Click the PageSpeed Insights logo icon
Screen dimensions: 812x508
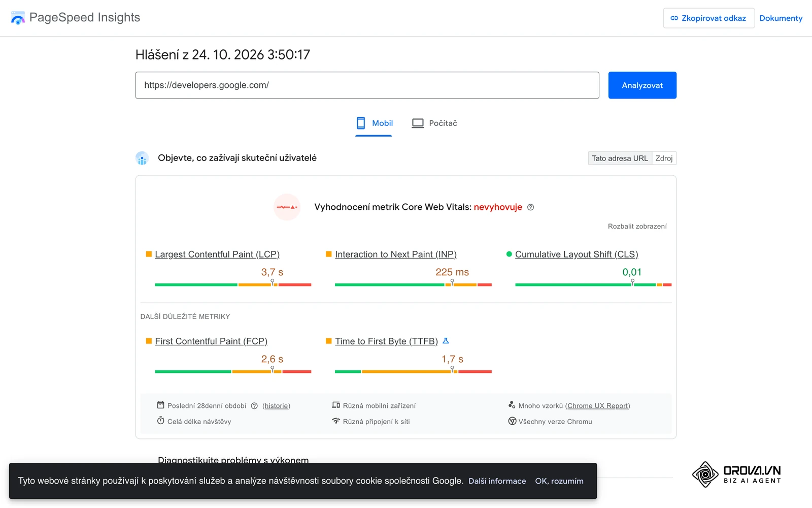click(18, 18)
